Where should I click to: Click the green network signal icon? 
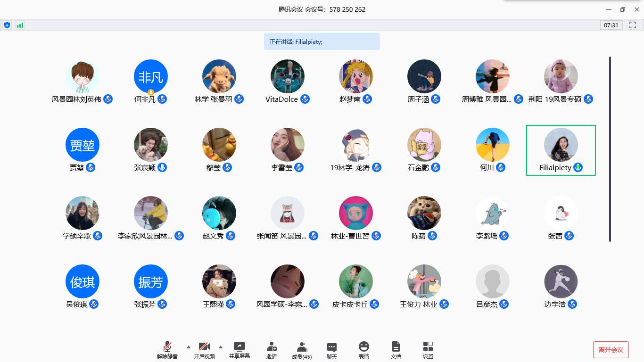pyautogui.click(x=20, y=25)
